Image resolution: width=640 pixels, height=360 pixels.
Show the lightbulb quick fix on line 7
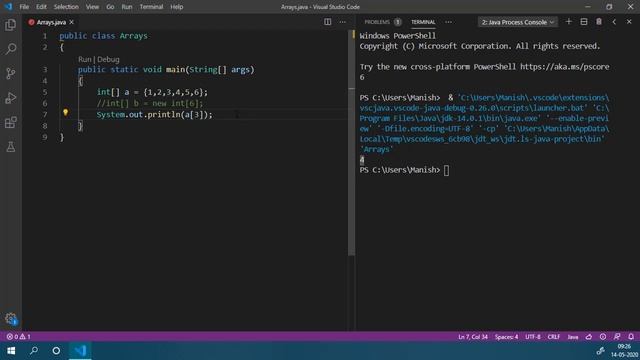[65, 112]
